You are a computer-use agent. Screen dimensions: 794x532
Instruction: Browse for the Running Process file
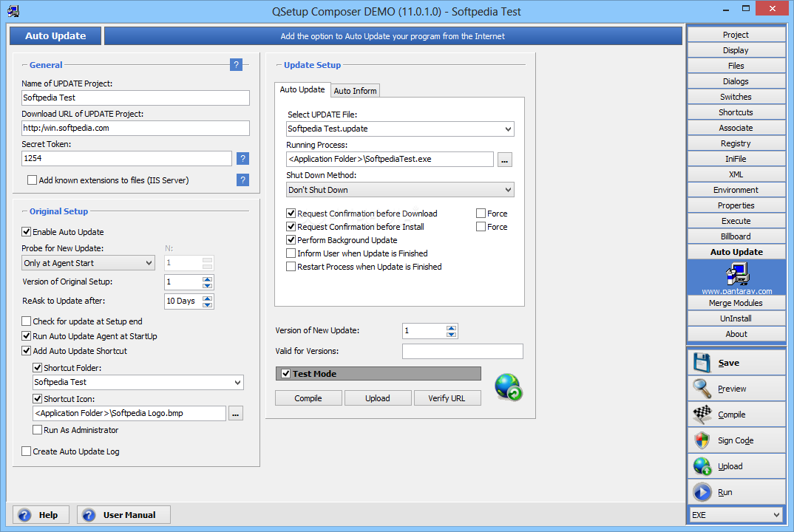point(505,160)
